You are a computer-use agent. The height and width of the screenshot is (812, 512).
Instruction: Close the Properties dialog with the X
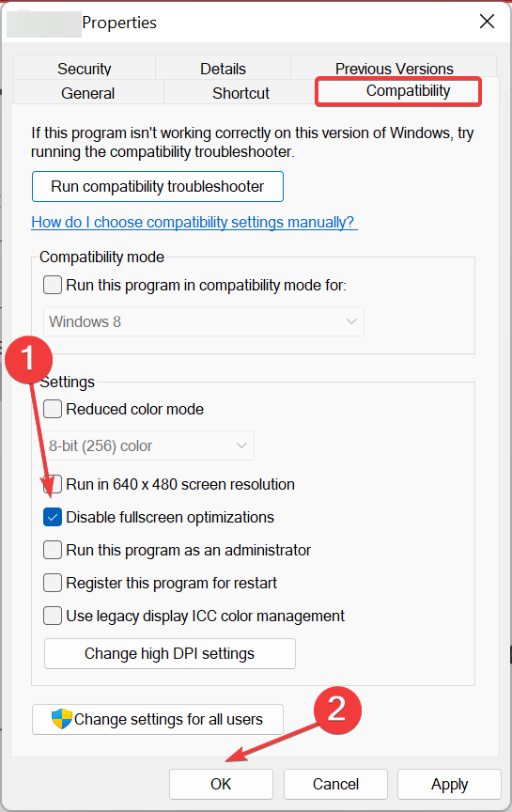tap(487, 22)
